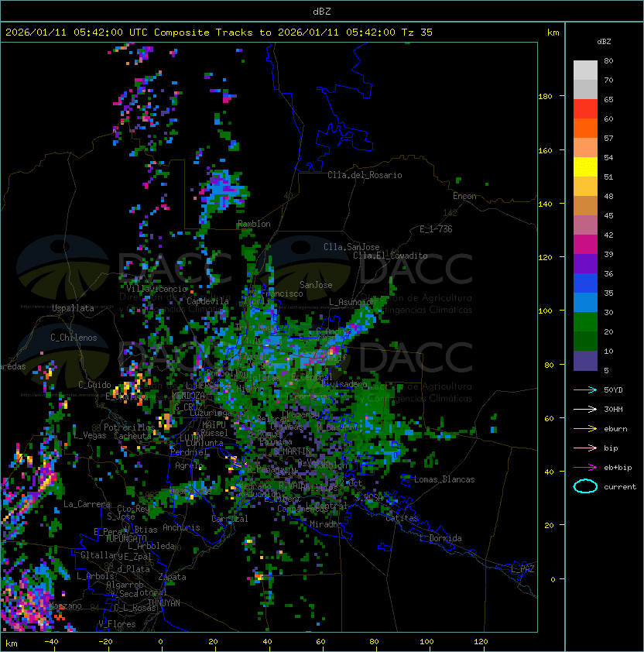Click the 'Mirador' map label
The width and height of the screenshot is (644, 652).
tap(326, 524)
